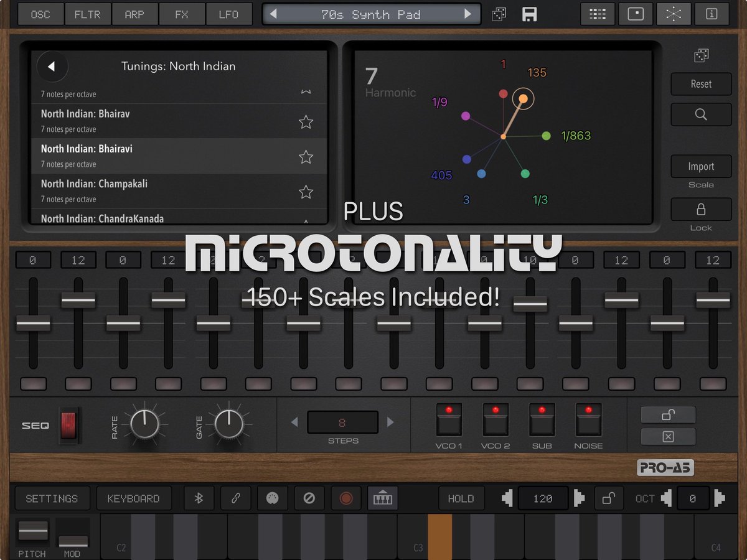Open SETTINGS
The width and height of the screenshot is (747, 560).
tap(52, 498)
